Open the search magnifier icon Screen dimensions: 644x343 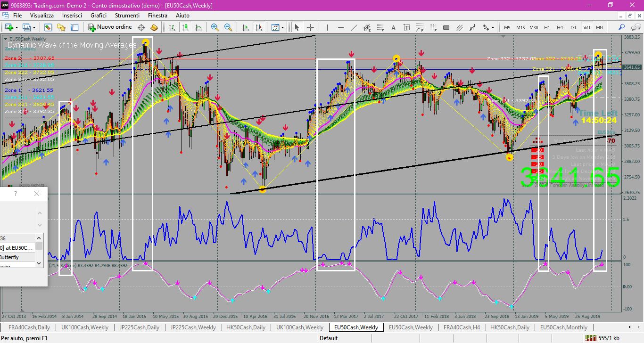pos(622,27)
